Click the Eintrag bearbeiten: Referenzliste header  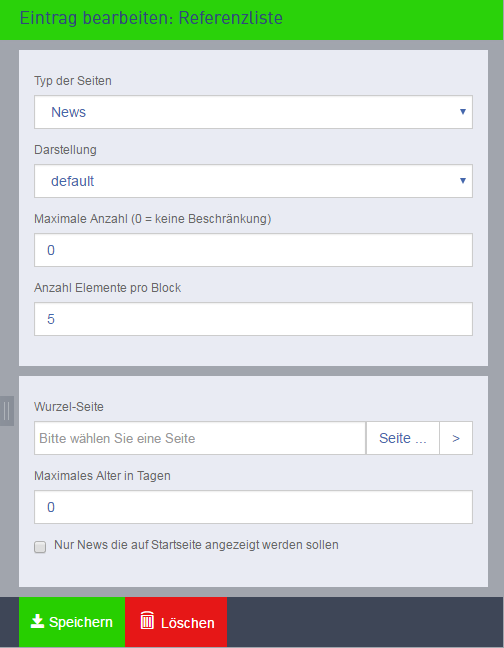(x=151, y=18)
